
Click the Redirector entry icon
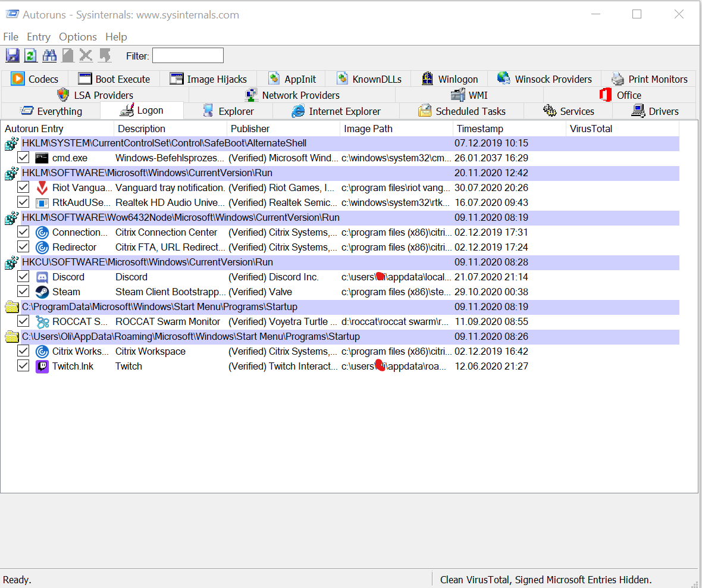click(42, 247)
